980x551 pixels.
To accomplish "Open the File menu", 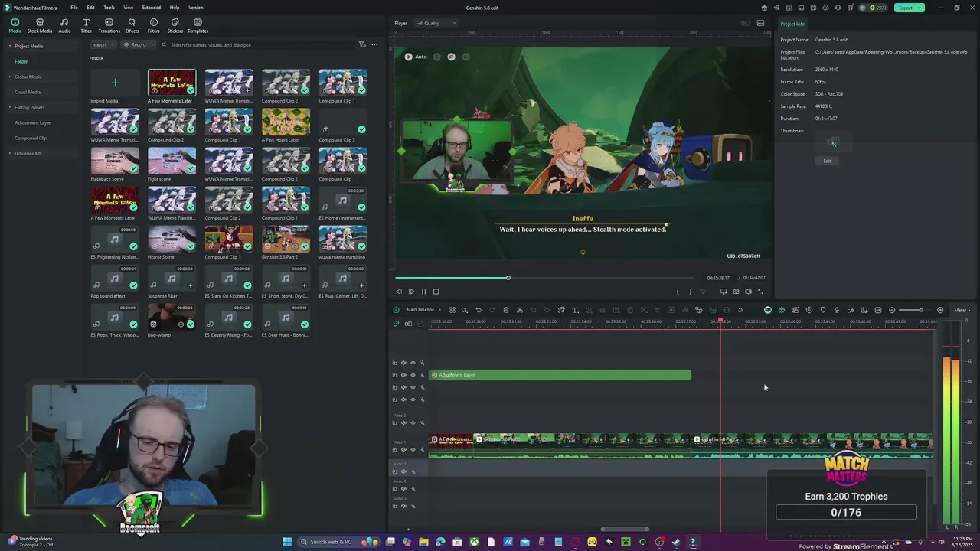I will point(74,8).
